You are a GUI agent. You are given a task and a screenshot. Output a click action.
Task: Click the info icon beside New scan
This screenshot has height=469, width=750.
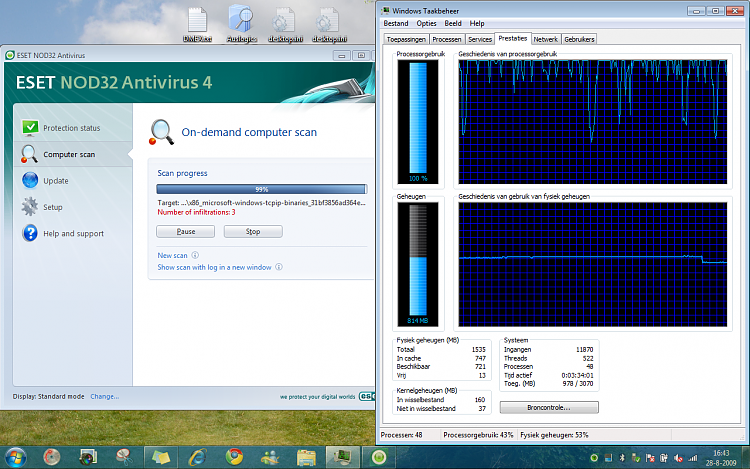click(195, 255)
